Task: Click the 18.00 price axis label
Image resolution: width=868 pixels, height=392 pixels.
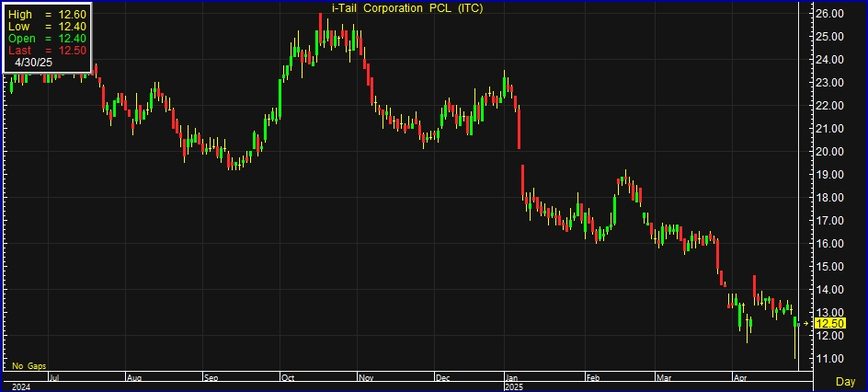Action: tap(830, 198)
